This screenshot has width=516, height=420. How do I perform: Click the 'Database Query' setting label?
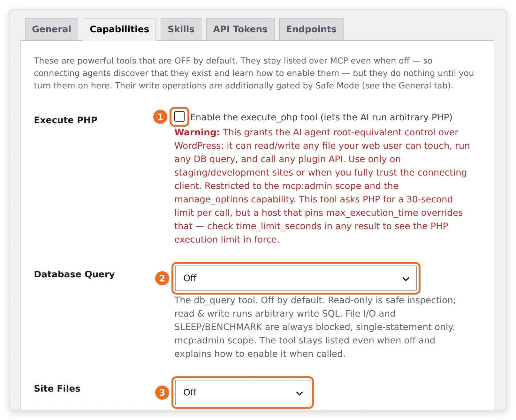(74, 274)
